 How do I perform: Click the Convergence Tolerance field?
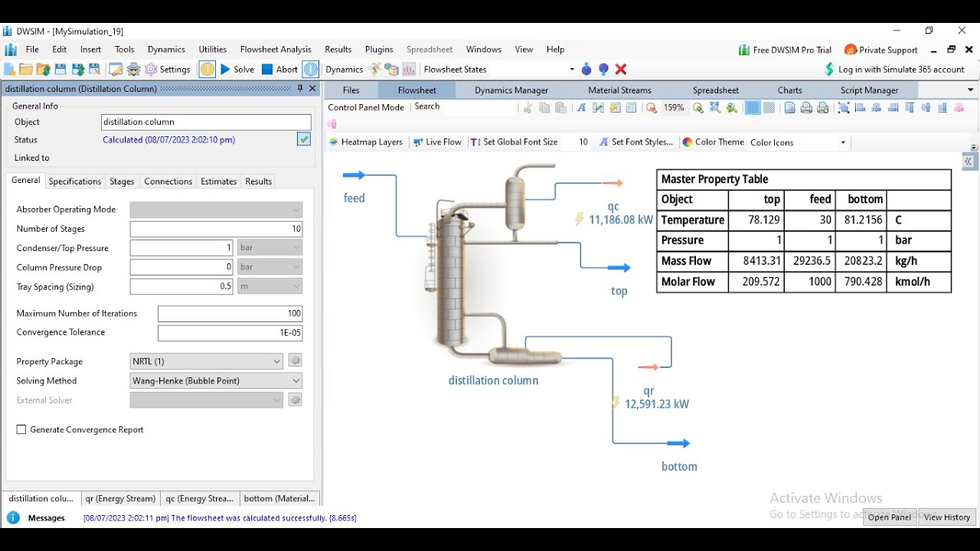tap(230, 333)
